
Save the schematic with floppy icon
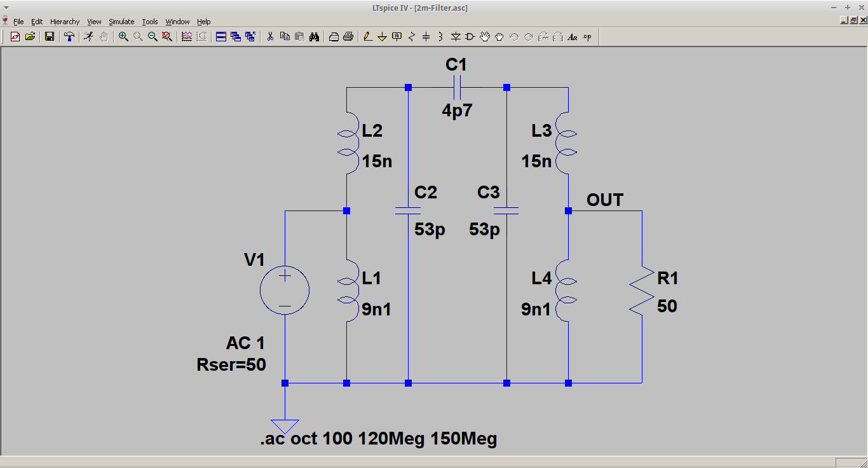click(x=49, y=37)
